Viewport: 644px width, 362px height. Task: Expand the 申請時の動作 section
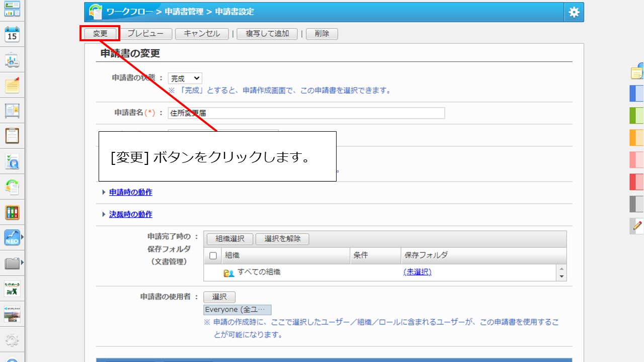130,192
